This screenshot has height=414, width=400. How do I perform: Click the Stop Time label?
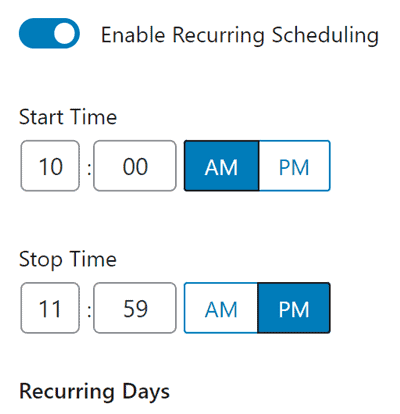click(68, 260)
